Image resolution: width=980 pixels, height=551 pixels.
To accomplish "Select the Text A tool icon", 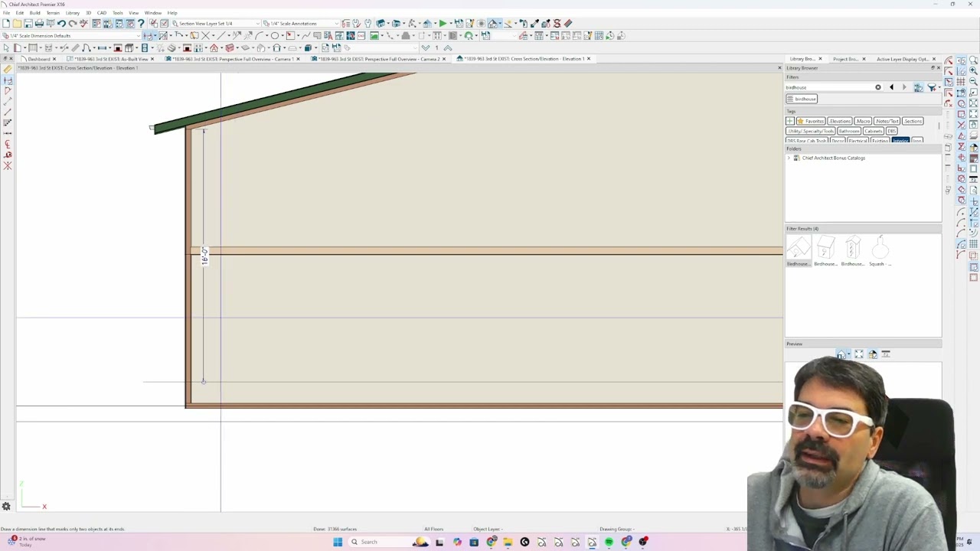I will (328, 35).
